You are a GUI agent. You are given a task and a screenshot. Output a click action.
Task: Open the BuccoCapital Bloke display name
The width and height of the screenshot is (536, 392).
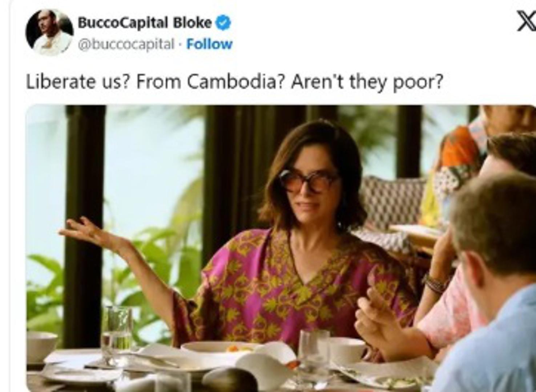(x=145, y=23)
